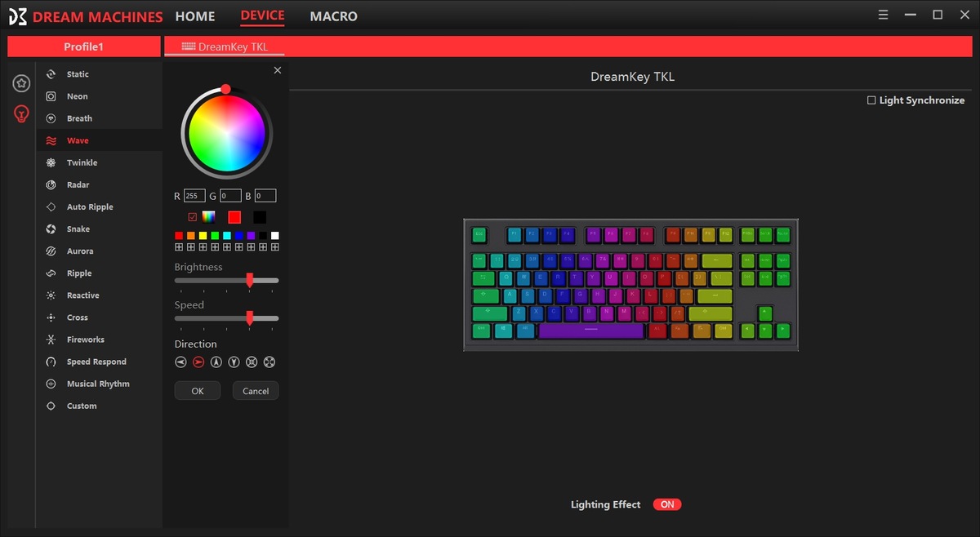The image size is (980, 537).
Task: Click the grid icon under red swatch
Action: tap(179, 246)
